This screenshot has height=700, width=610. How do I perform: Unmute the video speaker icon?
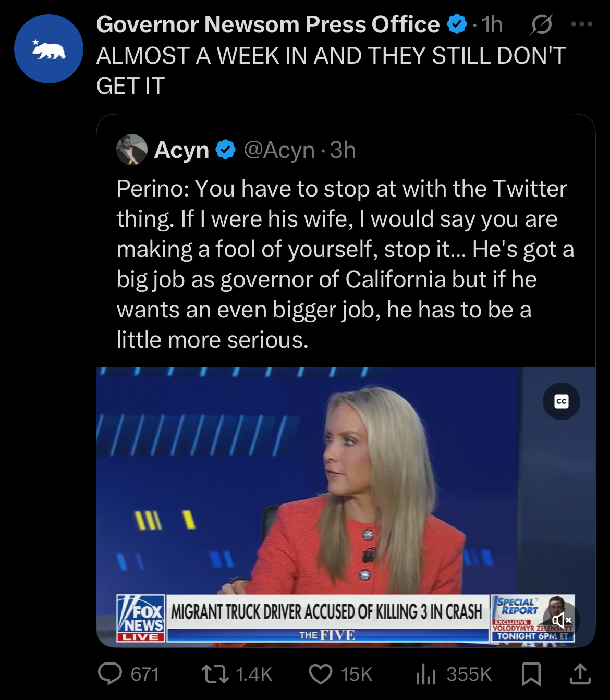coord(562,620)
